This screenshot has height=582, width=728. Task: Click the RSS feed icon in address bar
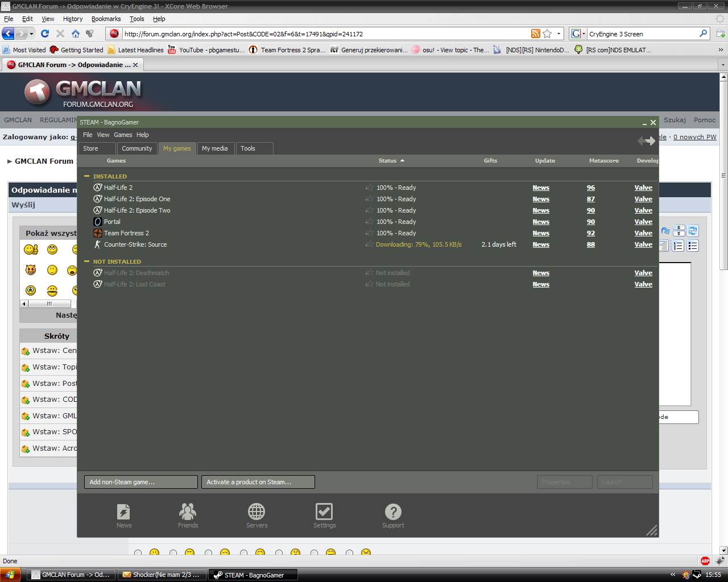click(x=535, y=34)
